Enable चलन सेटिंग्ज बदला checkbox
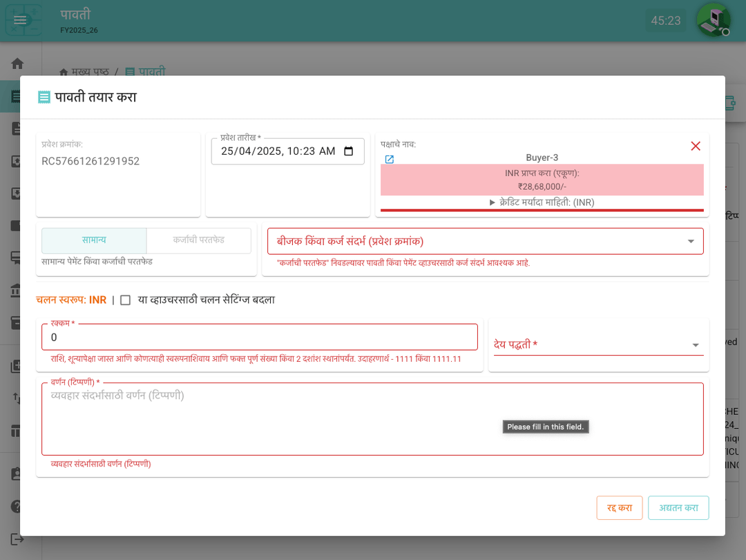 [x=125, y=300]
